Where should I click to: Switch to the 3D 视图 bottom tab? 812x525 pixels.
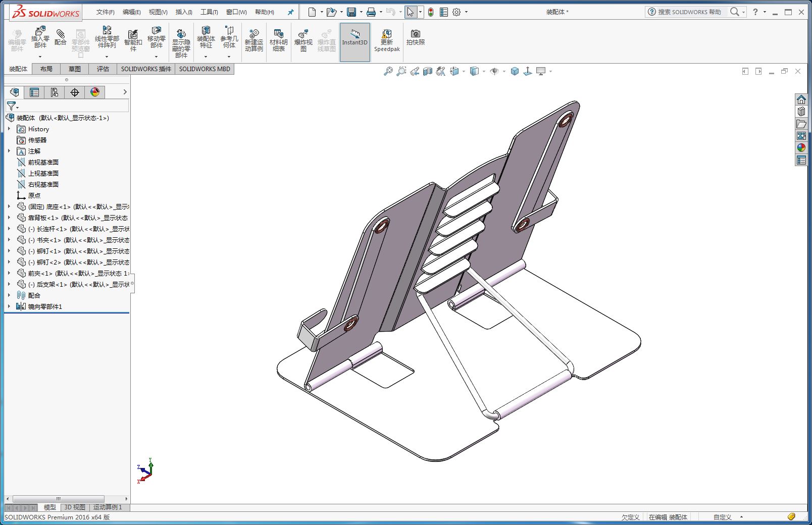pos(75,507)
